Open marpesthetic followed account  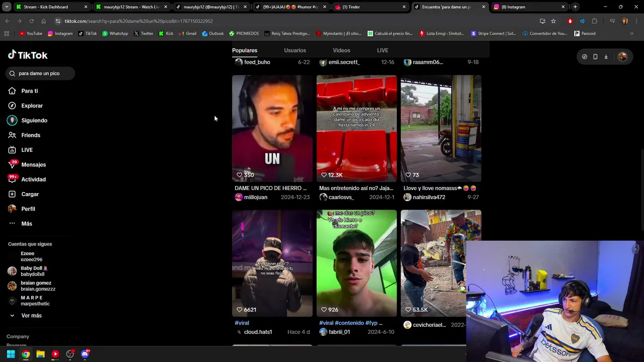pos(29,301)
